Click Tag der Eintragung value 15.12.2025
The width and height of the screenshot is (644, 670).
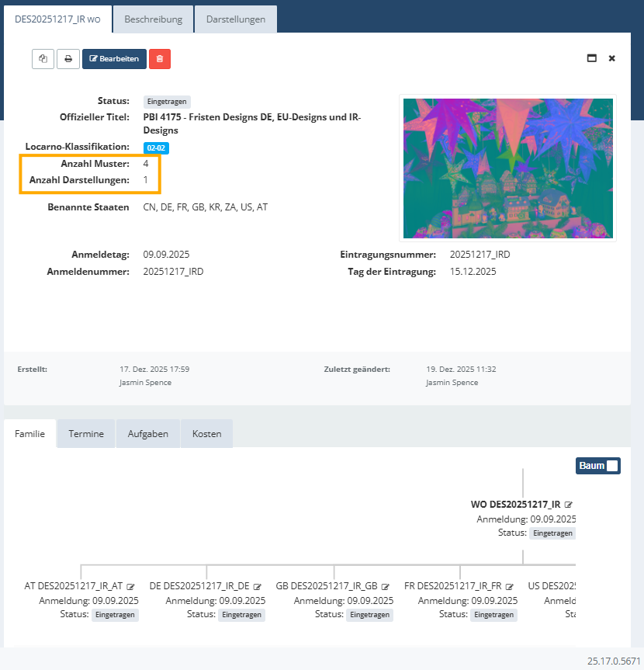point(473,272)
